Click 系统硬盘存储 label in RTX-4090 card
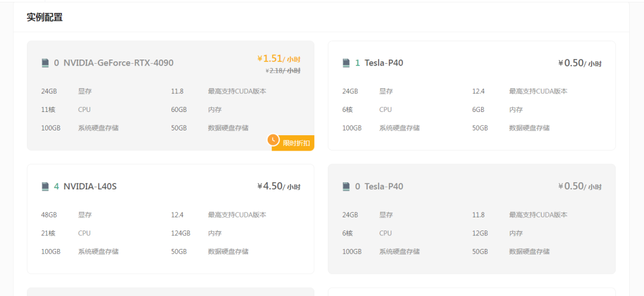The height and width of the screenshot is (296, 644). click(x=98, y=128)
